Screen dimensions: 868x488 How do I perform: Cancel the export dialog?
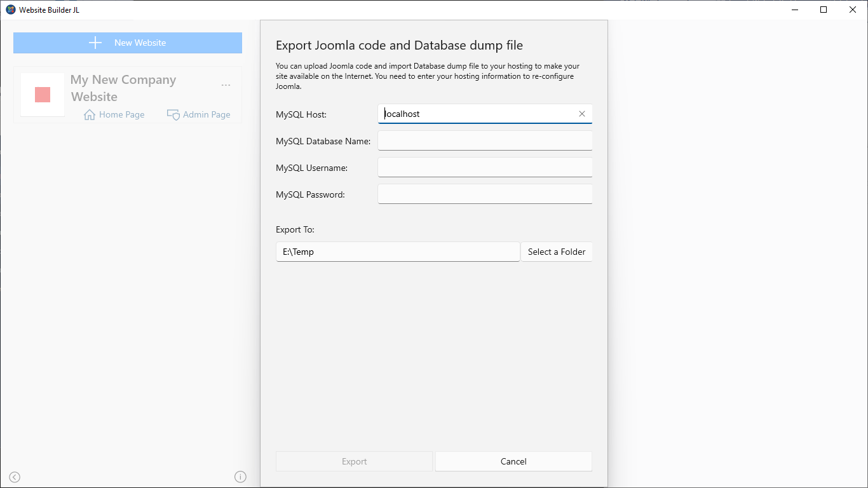point(513,461)
